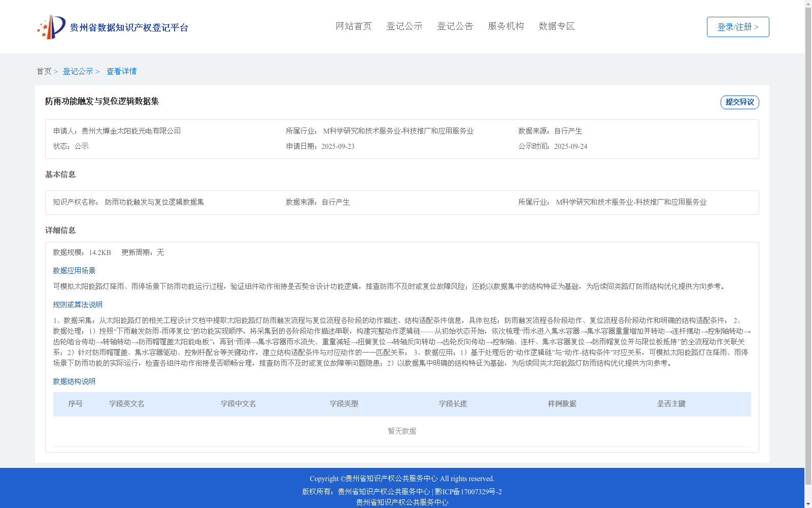
Task: Click the 公示时间 value 2025-09-24
Action: point(570,146)
